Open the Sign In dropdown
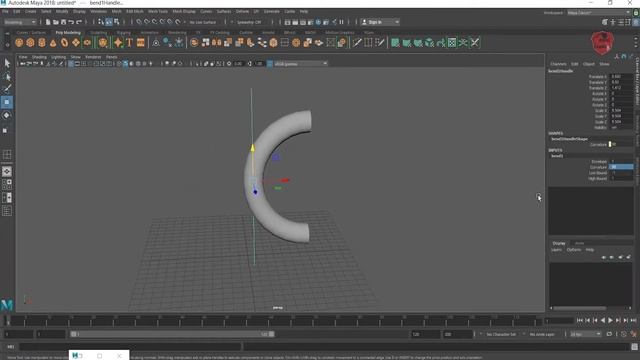 [x=380, y=22]
